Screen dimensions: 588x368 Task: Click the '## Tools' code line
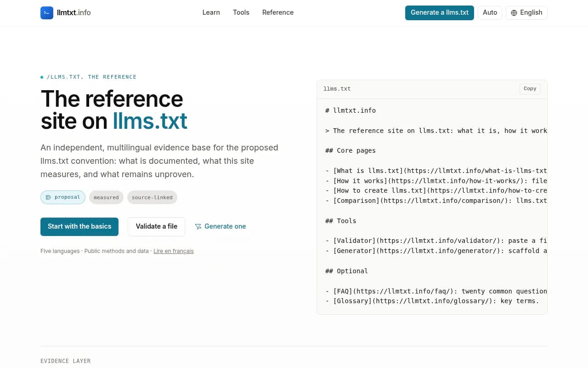tap(341, 221)
